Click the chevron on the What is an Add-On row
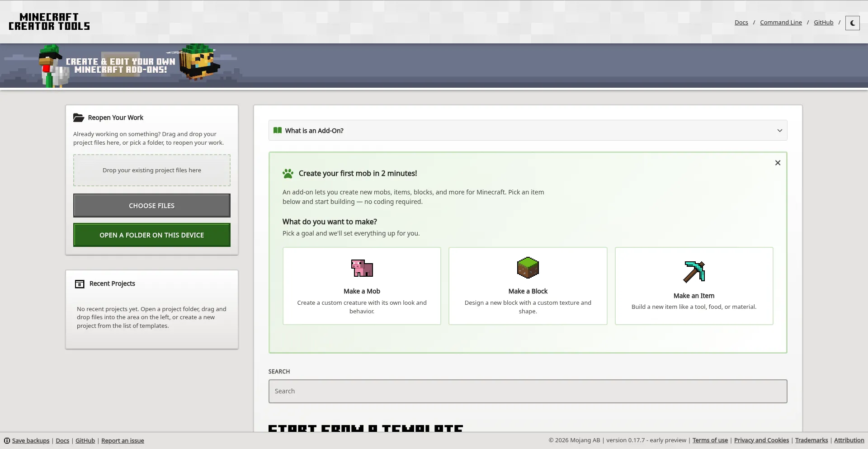The width and height of the screenshot is (868, 449). point(779,131)
